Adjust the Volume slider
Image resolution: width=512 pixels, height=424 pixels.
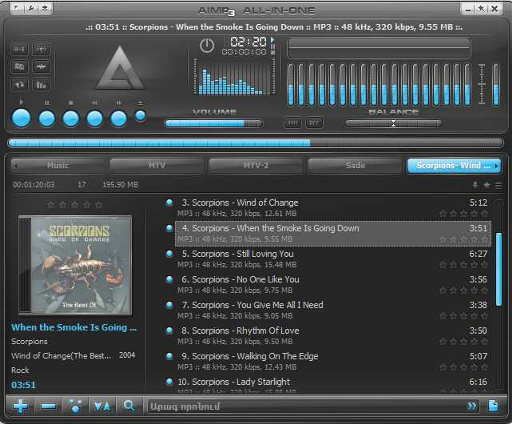point(214,124)
